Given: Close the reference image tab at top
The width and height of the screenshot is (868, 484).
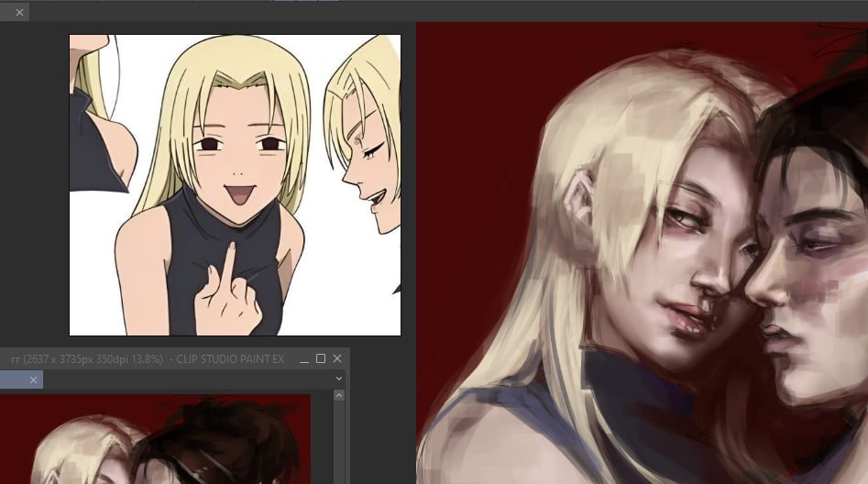Looking at the screenshot, I should coord(19,12).
